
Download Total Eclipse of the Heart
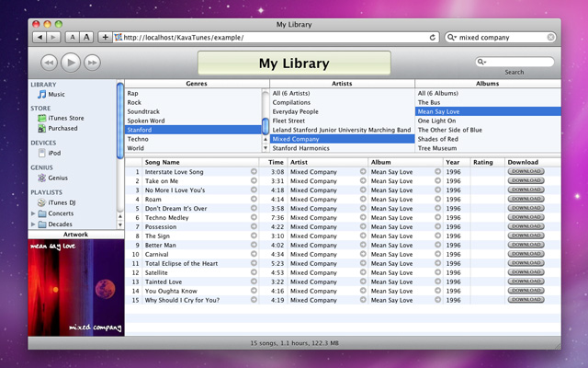click(x=526, y=263)
